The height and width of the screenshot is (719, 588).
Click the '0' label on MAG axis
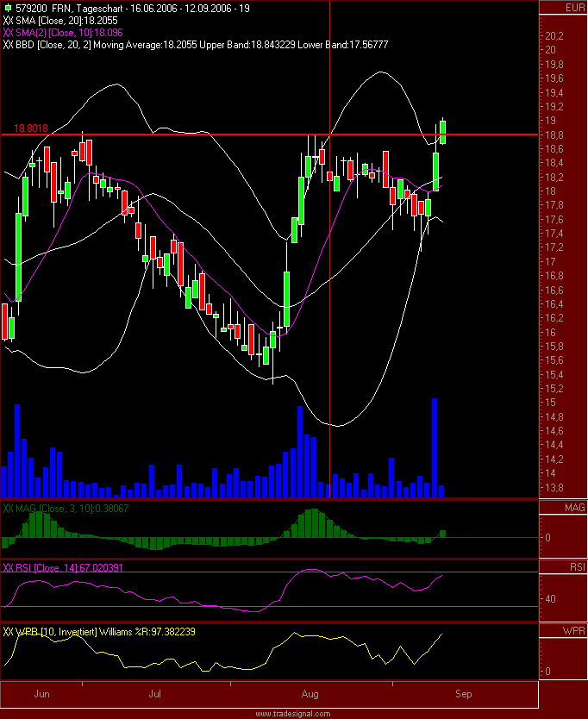[x=547, y=537]
